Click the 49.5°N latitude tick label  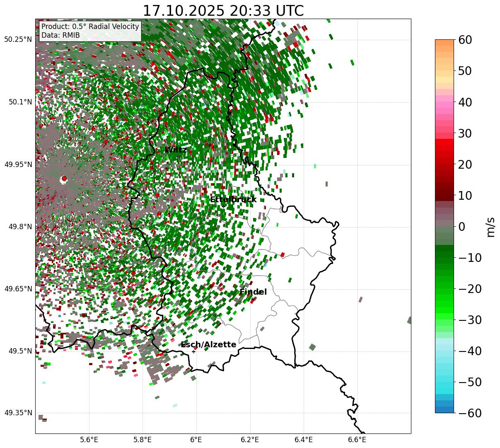click(19, 351)
